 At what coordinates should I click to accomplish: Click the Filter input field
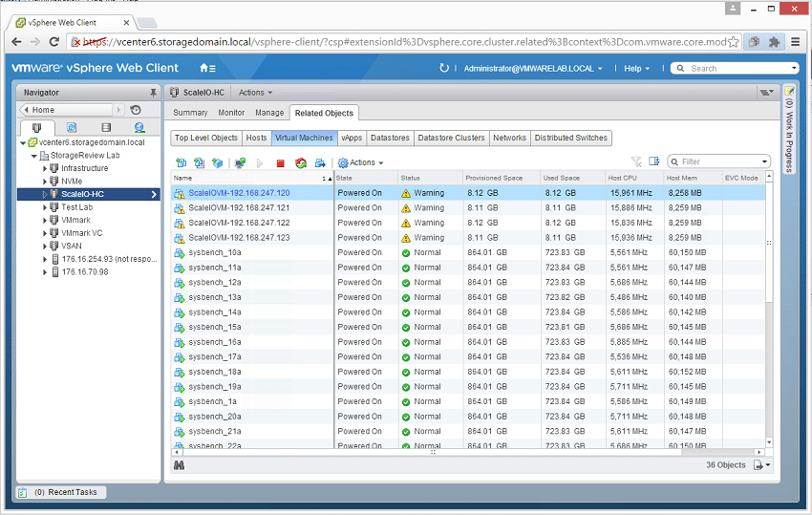click(x=718, y=161)
